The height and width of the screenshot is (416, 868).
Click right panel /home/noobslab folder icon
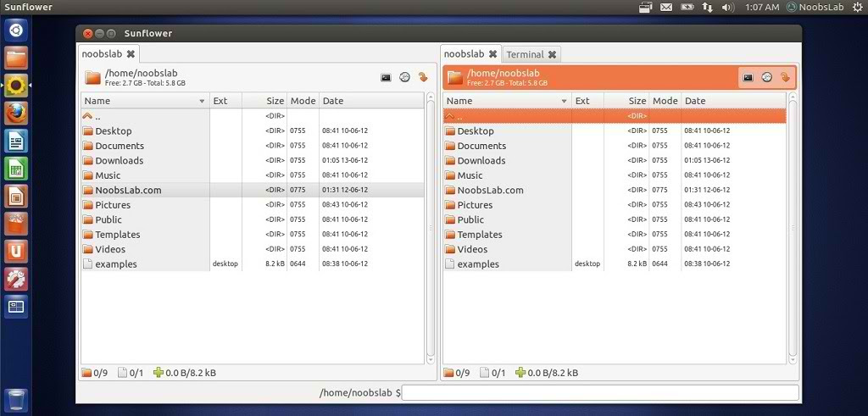(x=454, y=77)
